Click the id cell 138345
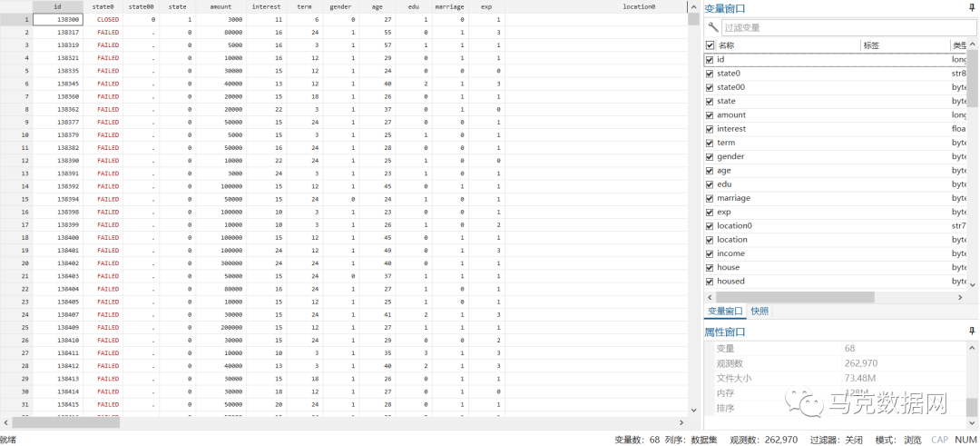Screen dimensions: 980x446 tap(57, 84)
